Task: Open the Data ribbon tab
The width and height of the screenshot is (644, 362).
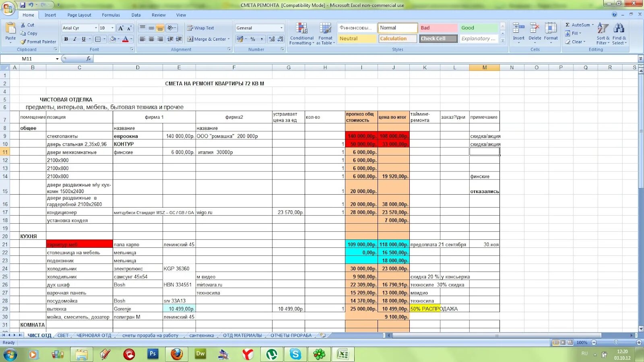Action: pyautogui.click(x=136, y=15)
